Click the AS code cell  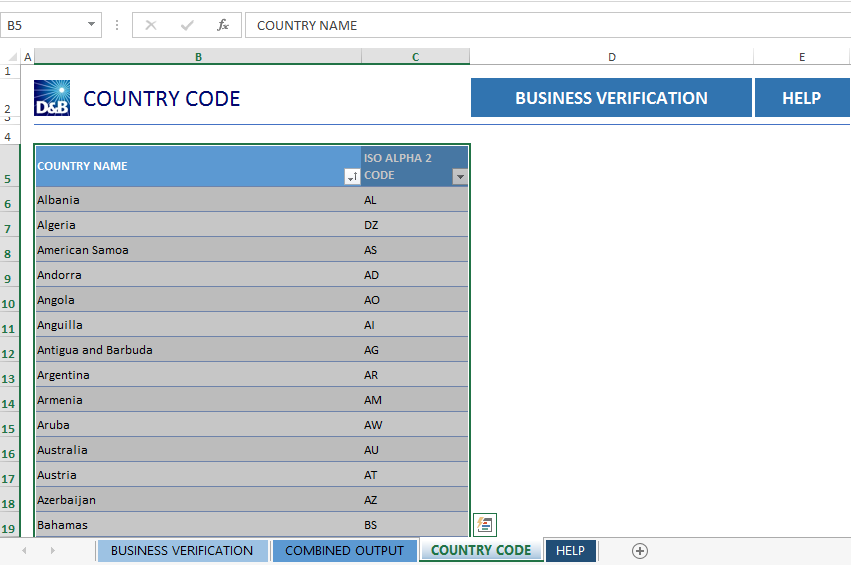[415, 250]
